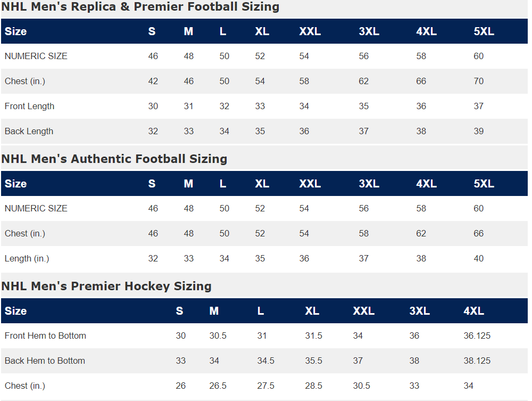Click the 4XL header in Premier Hockey table
532x401 pixels.
pos(473,311)
